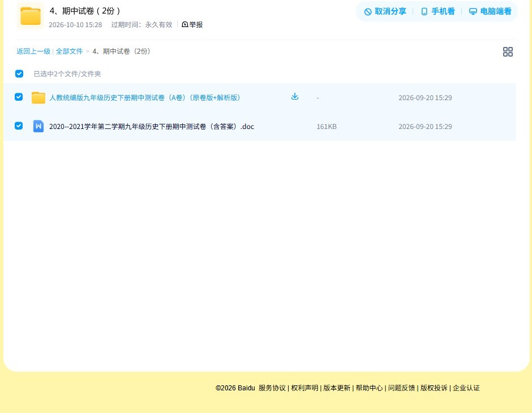Image resolution: width=532 pixels, height=413 pixels.
Task: Click the Word document icon of 2020--2021 file
Action: point(38,126)
